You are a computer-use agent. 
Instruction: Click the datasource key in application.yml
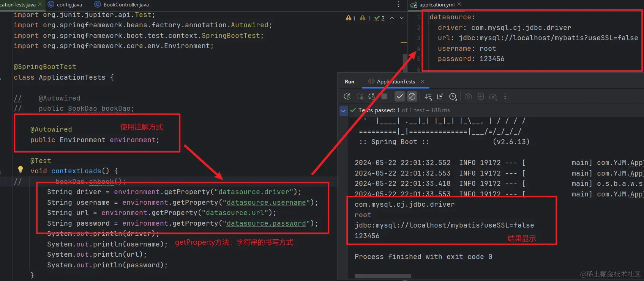point(450,17)
